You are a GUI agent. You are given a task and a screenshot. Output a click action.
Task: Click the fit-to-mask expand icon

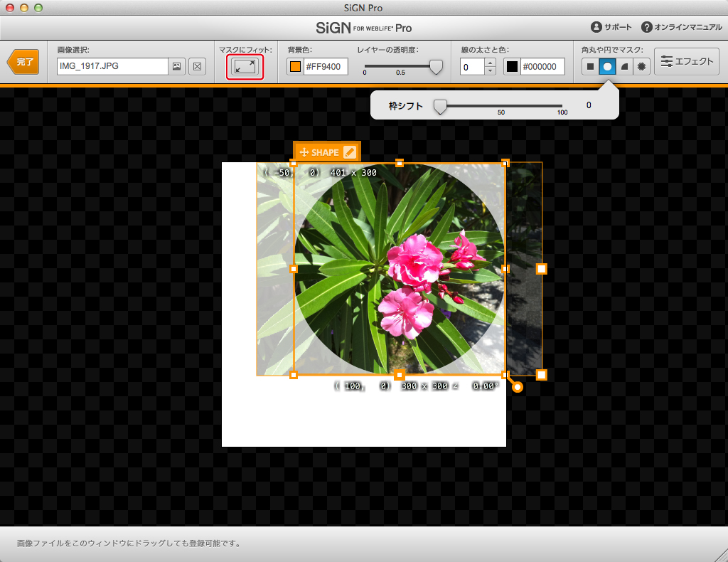click(245, 66)
